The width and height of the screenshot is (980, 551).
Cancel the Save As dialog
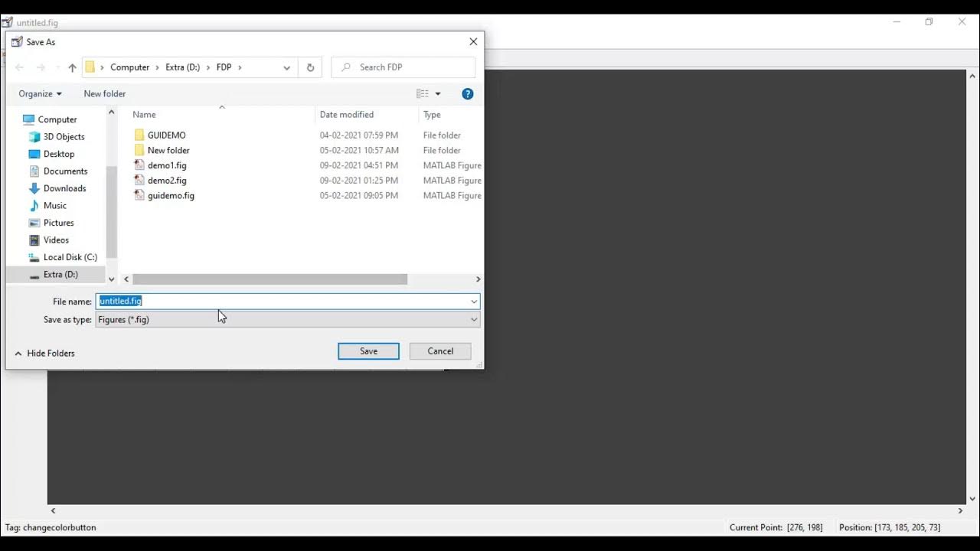tap(440, 351)
